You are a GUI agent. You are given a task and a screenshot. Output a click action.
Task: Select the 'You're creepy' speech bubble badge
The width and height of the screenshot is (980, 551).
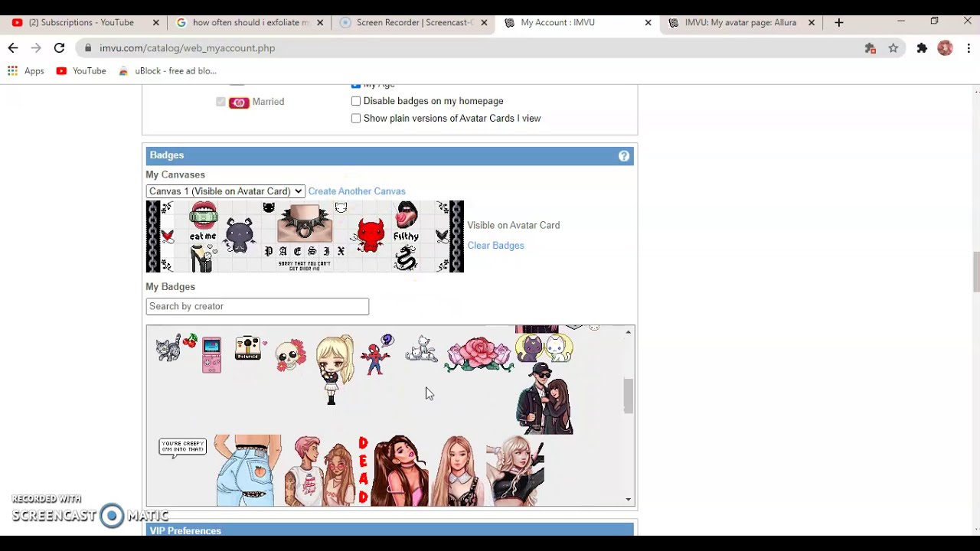pyautogui.click(x=182, y=448)
